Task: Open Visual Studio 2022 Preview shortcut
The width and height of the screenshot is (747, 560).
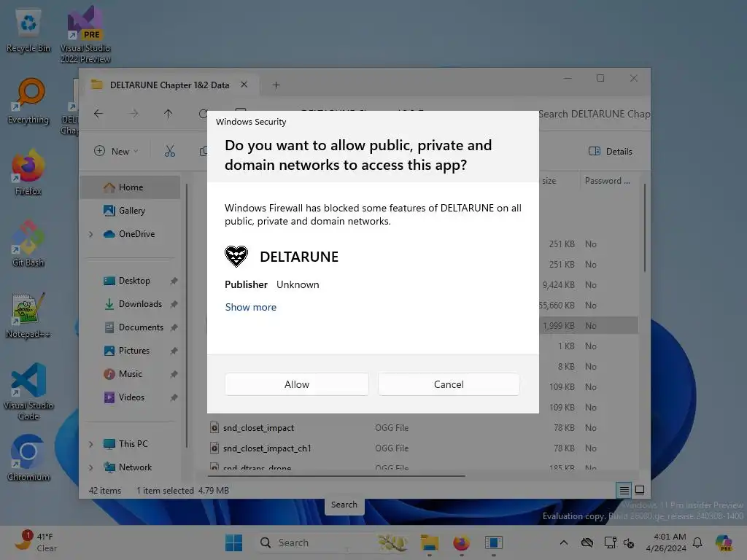Action: 85,34
